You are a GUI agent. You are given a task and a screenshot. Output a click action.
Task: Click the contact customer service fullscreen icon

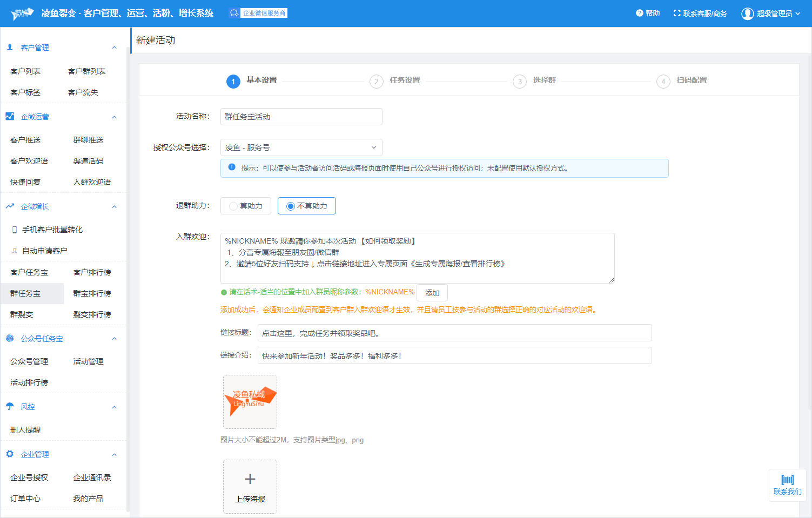point(677,14)
